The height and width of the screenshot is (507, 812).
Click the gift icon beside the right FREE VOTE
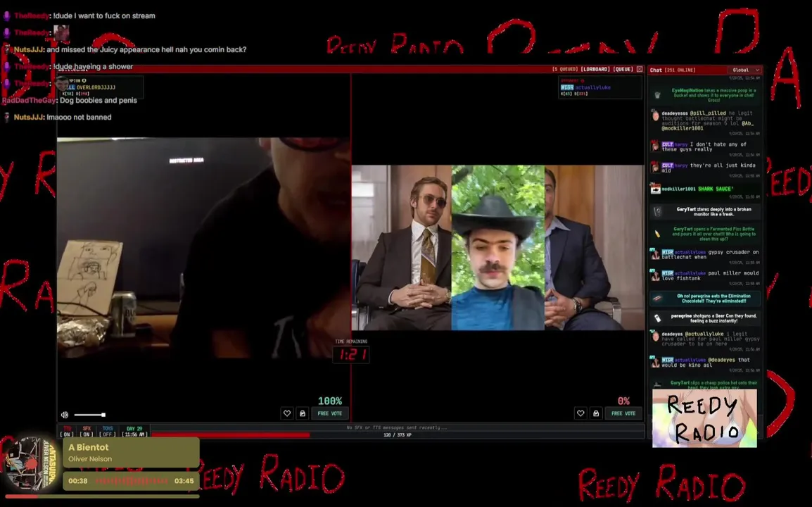pos(596,413)
